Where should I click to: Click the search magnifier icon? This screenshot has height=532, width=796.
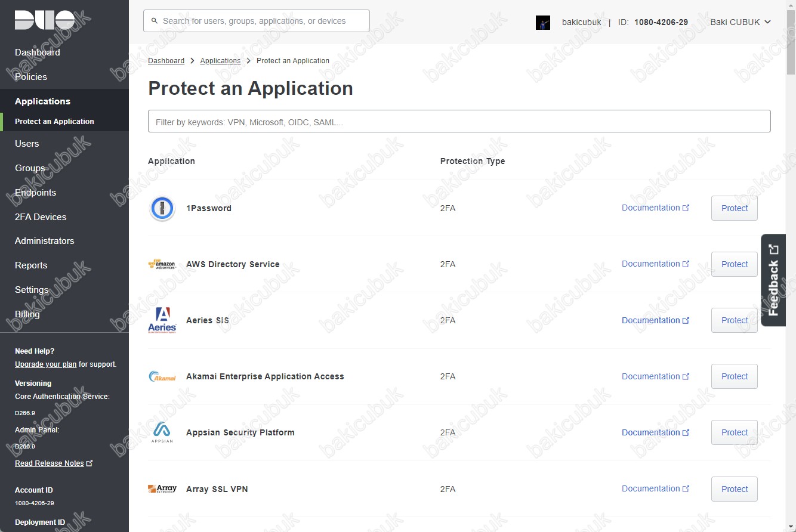tap(155, 21)
